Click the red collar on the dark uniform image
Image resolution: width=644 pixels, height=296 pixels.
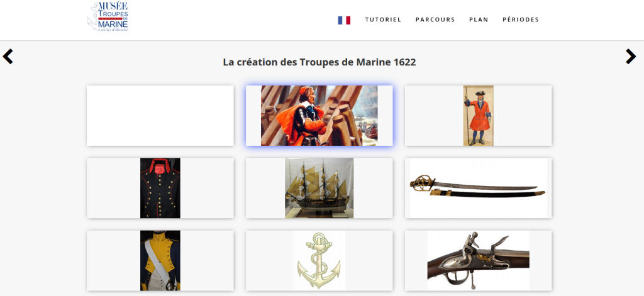click(160, 166)
